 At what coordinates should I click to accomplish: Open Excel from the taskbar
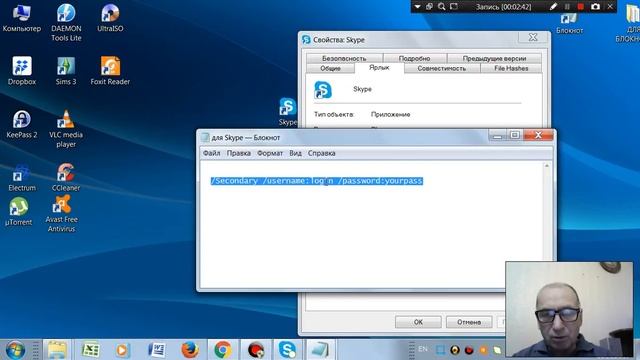tap(90, 350)
